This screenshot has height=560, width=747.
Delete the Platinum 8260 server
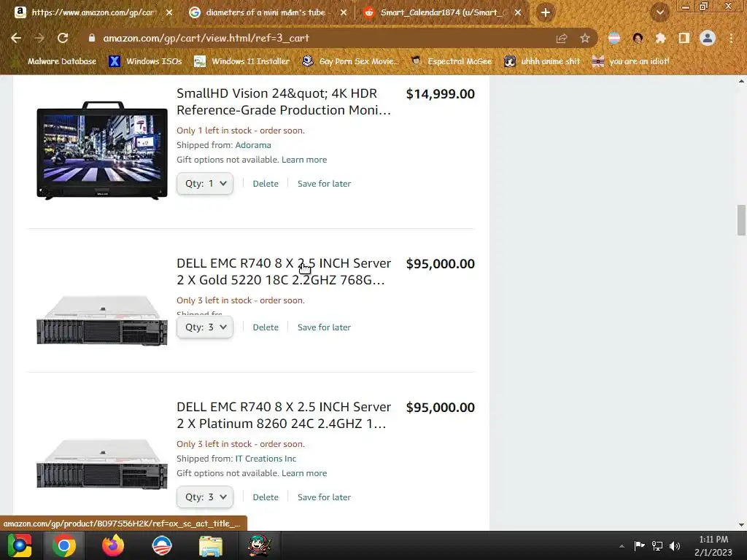(266, 497)
